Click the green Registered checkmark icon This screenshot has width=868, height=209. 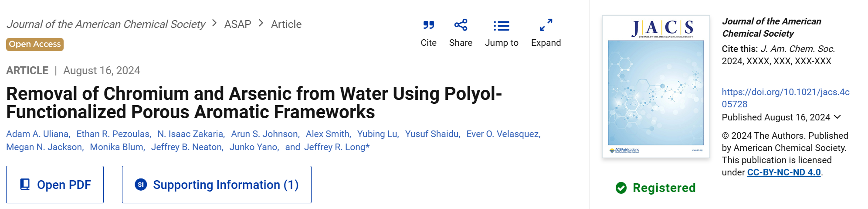(621, 188)
